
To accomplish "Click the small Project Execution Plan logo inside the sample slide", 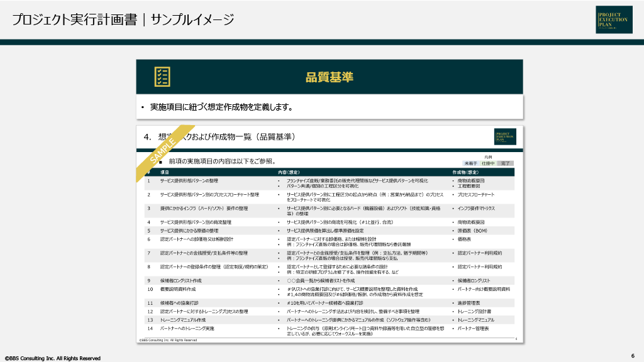I will (505, 136).
